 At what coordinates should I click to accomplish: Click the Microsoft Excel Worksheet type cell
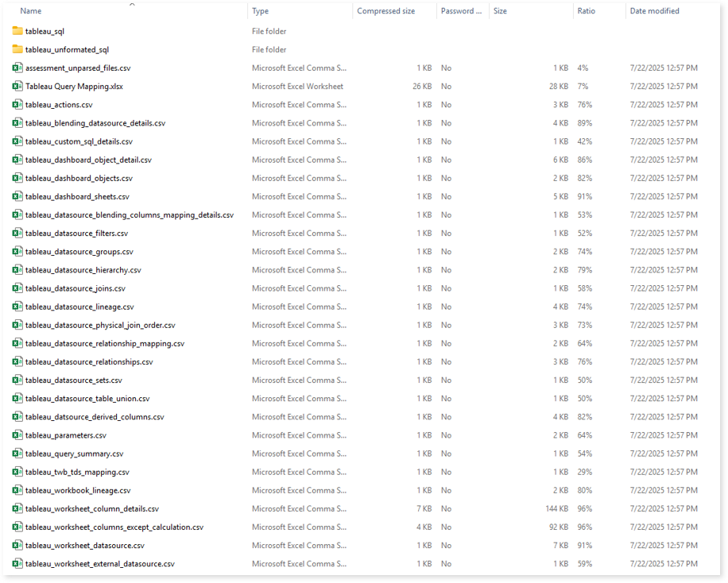297,87
